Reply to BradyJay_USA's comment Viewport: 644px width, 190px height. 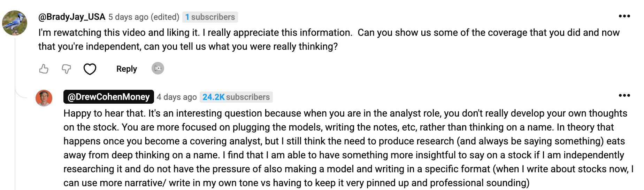(x=127, y=69)
